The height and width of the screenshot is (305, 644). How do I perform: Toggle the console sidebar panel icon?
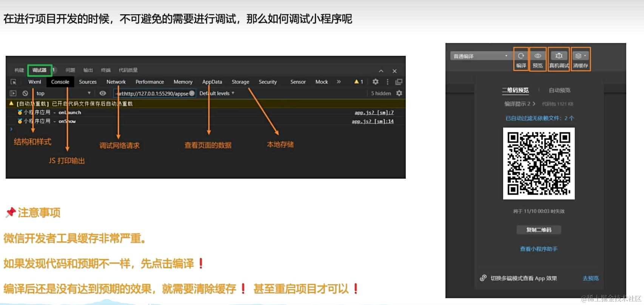(x=13, y=93)
